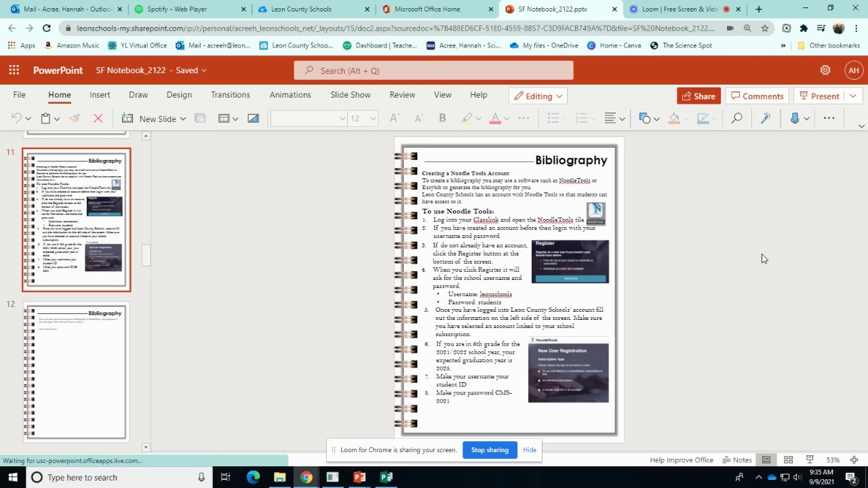868x488 pixels.
Task: Switch to Normal view icon
Action: [766, 460]
